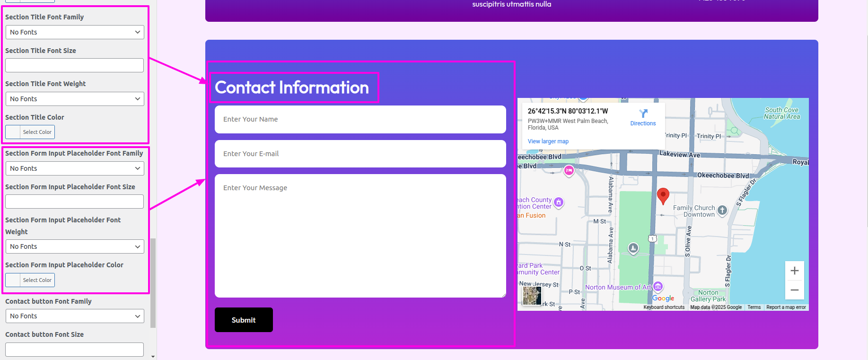Open the View larger map link

coord(548,141)
